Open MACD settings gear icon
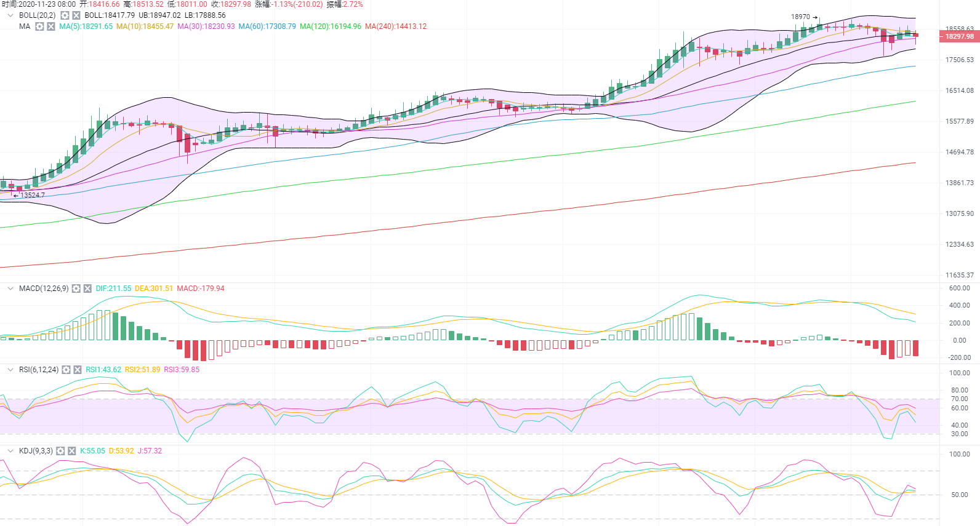This screenshot has width=980, height=526. pos(76,289)
